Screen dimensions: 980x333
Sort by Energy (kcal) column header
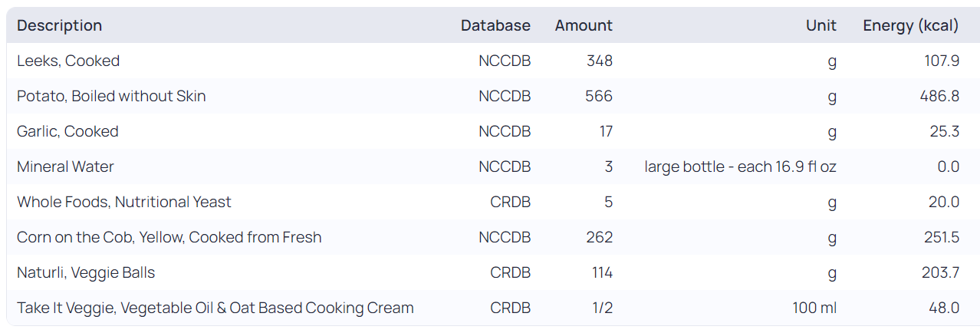coord(910,25)
